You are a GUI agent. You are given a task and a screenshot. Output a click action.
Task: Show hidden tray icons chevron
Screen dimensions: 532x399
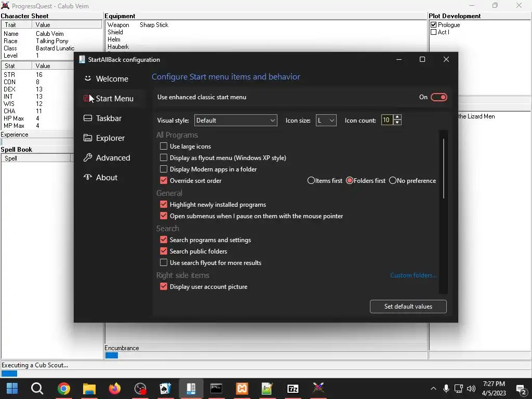pos(433,389)
